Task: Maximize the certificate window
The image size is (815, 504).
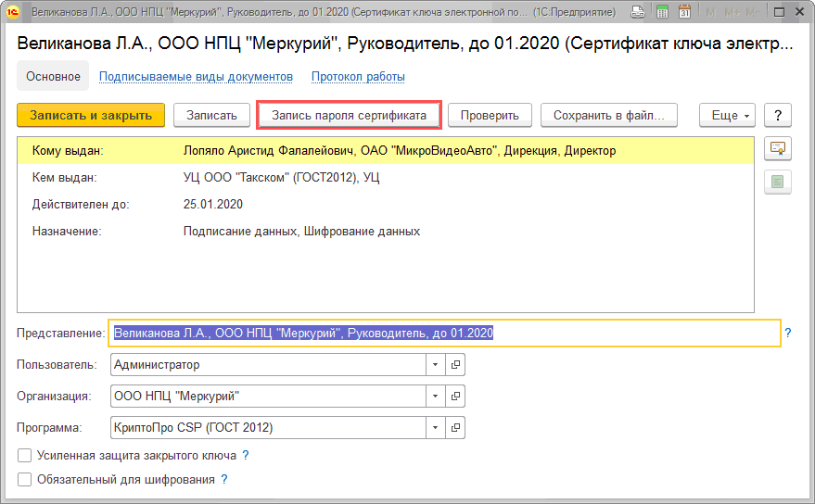Action: [x=779, y=12]
